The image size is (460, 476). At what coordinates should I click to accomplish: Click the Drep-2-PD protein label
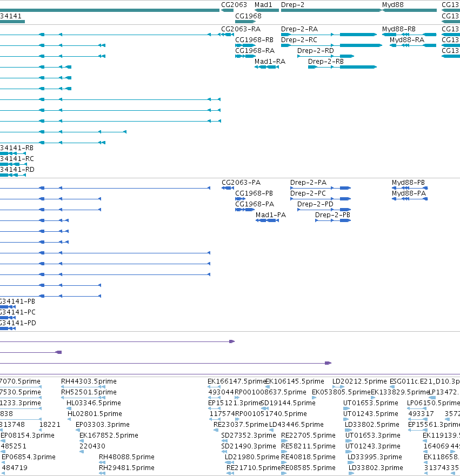click(x=315, y=204)
